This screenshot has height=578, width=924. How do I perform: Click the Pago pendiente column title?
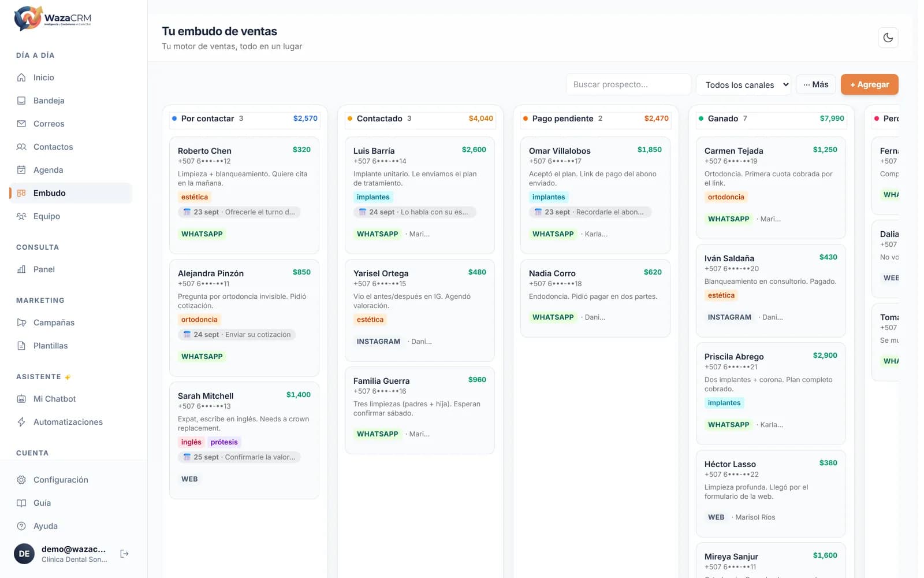562,118
